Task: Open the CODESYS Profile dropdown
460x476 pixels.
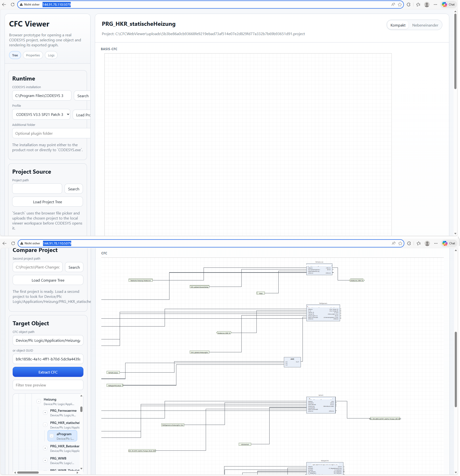Action: pyautogui.click(x=41, y=115)
